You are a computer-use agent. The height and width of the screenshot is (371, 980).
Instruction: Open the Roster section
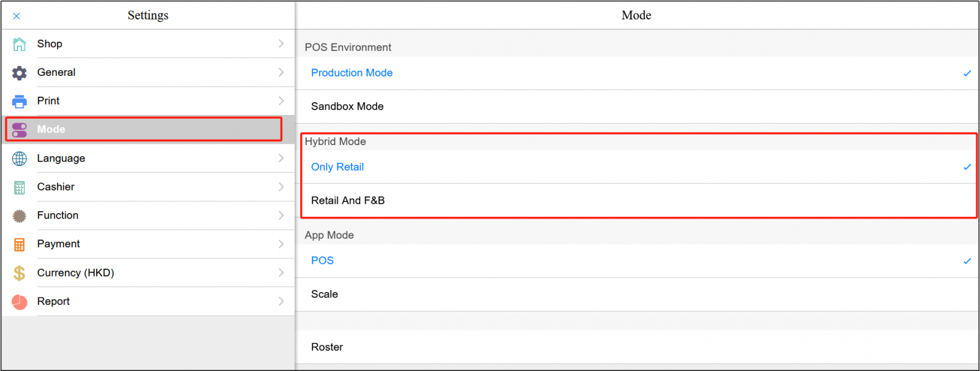pyautogui.click(x=327, y=347)
